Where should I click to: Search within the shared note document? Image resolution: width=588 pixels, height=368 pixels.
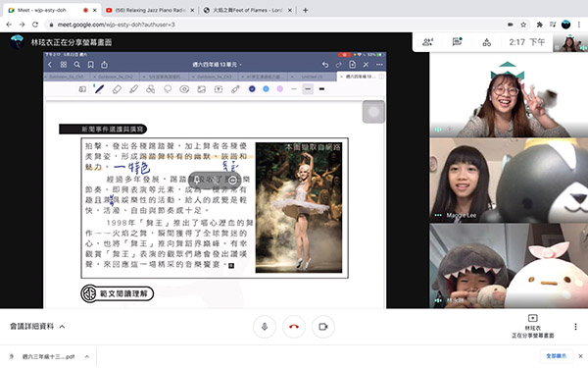(x=76, y=65)
